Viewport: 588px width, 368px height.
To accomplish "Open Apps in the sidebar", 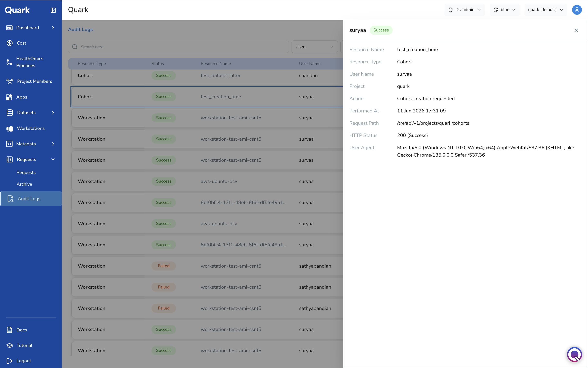I will tap(22, 97).
